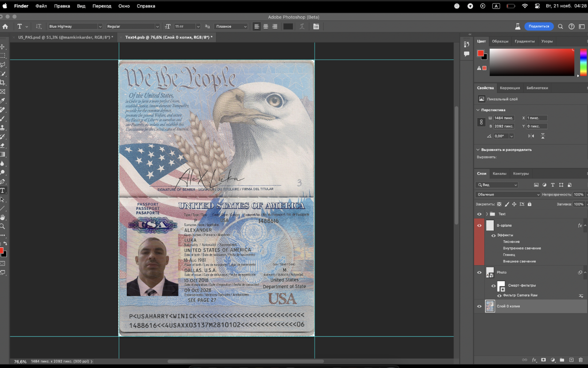Switch to the Каналы tab
Viewport: 588px width, 368px height.
tap(499, 174)
